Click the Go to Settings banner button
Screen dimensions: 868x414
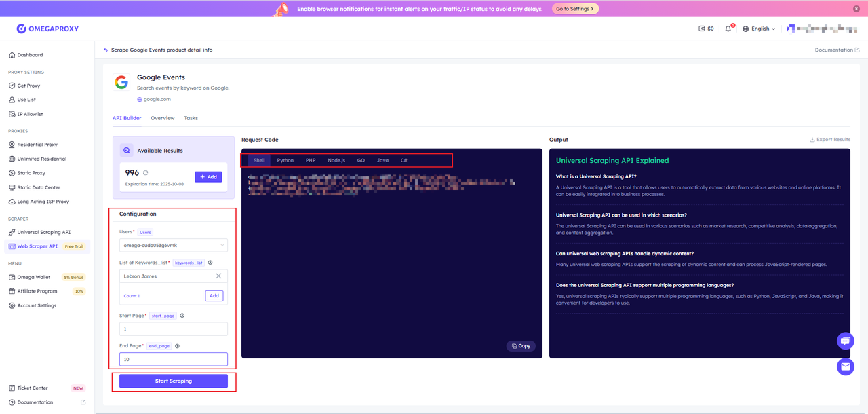(576, 9)
